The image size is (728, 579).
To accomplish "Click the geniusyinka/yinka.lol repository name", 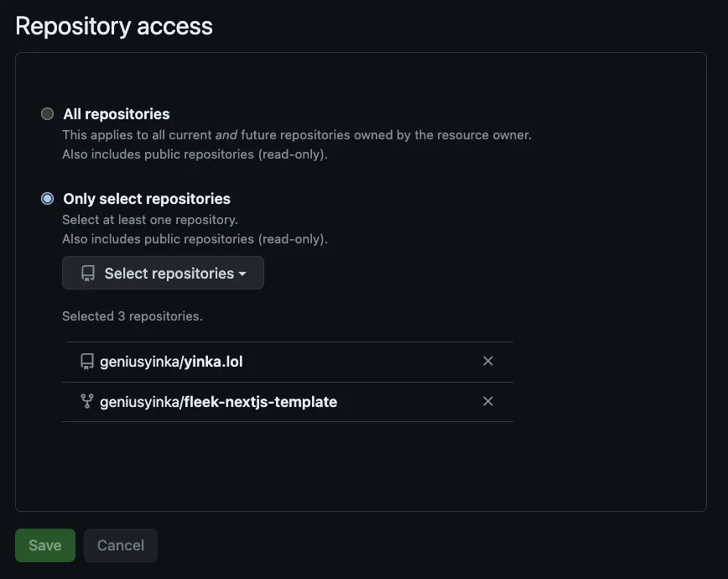I will coord(171,362).
